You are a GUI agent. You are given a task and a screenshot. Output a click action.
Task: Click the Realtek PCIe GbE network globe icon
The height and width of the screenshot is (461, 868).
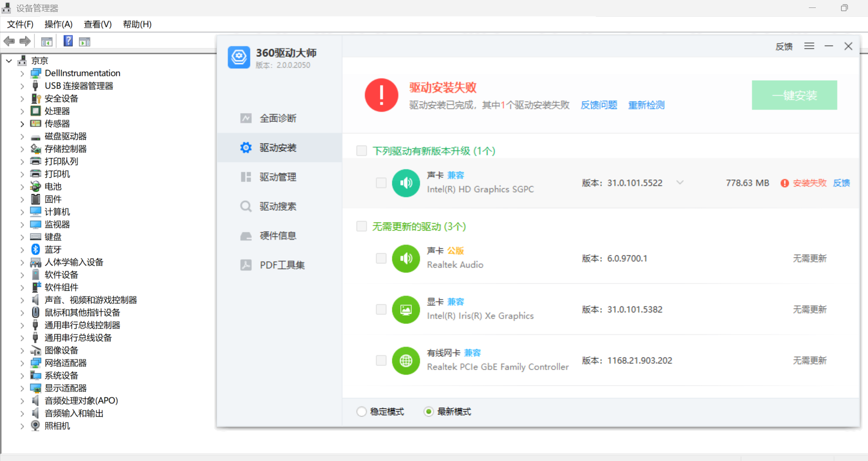pyautogui.click(x=406, y=360)
